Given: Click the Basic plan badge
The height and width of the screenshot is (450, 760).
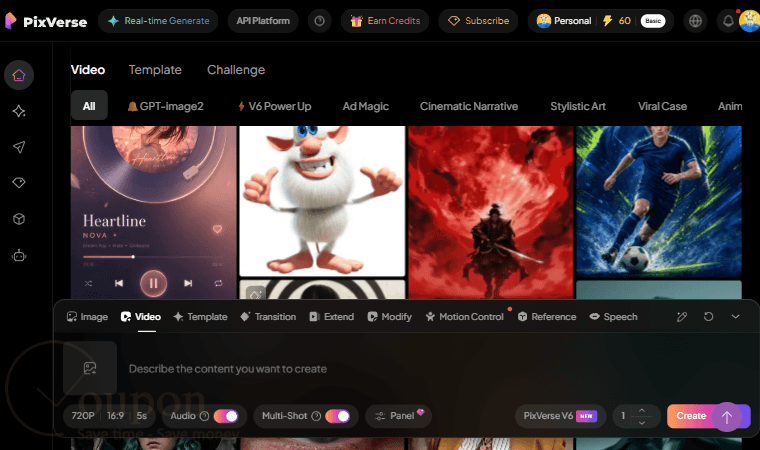Looking at the screenshot, I should [x=653, y=21].
